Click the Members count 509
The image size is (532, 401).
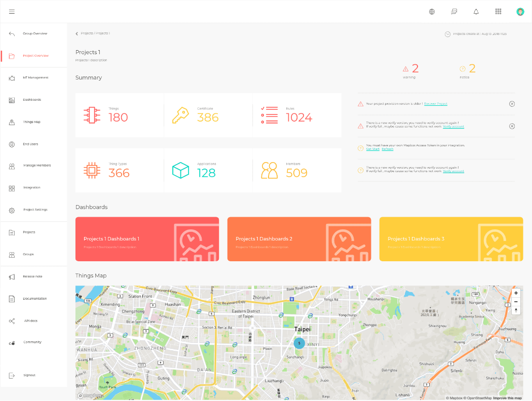point(296,173)
